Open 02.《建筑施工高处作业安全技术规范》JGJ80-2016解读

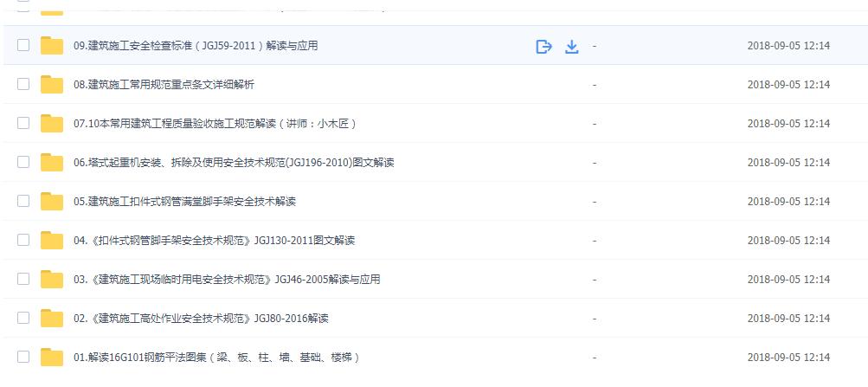201,319
